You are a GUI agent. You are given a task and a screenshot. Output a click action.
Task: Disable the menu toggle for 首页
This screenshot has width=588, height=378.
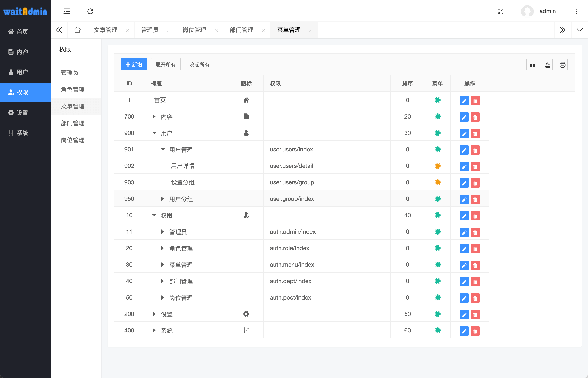pyautogui.click(x=437, y=100)
